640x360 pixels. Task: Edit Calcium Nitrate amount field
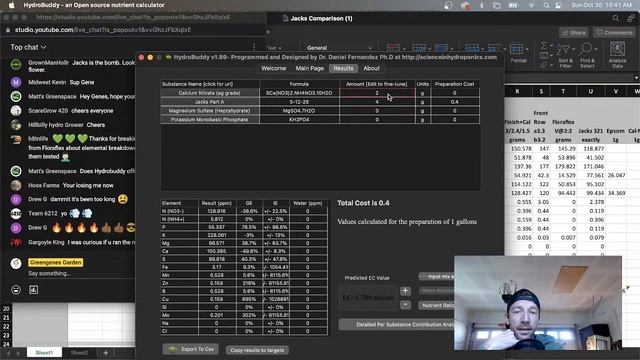[377, 93]
